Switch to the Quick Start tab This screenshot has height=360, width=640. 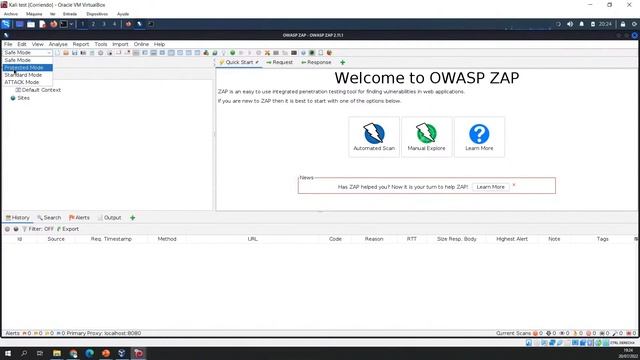coord(239,62)
